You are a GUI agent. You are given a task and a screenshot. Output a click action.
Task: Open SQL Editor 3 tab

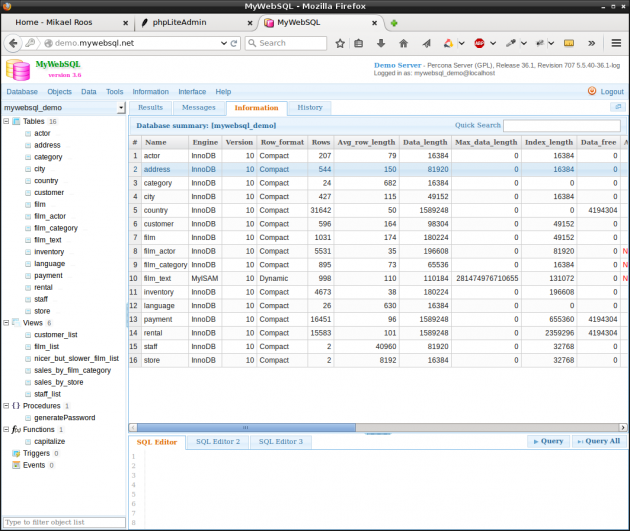click(x=280, y=442)
